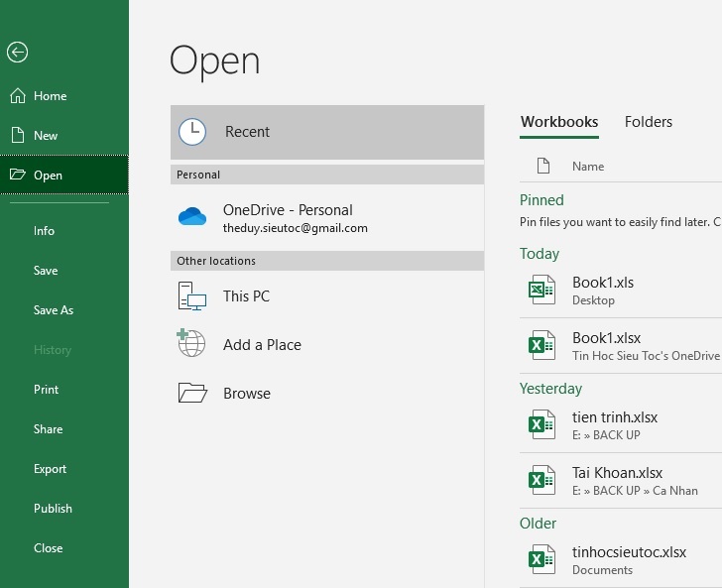This screenshot has height=588, width=722.
Task: Click the Home house icon in sidebar
Action: coord(18,96)
